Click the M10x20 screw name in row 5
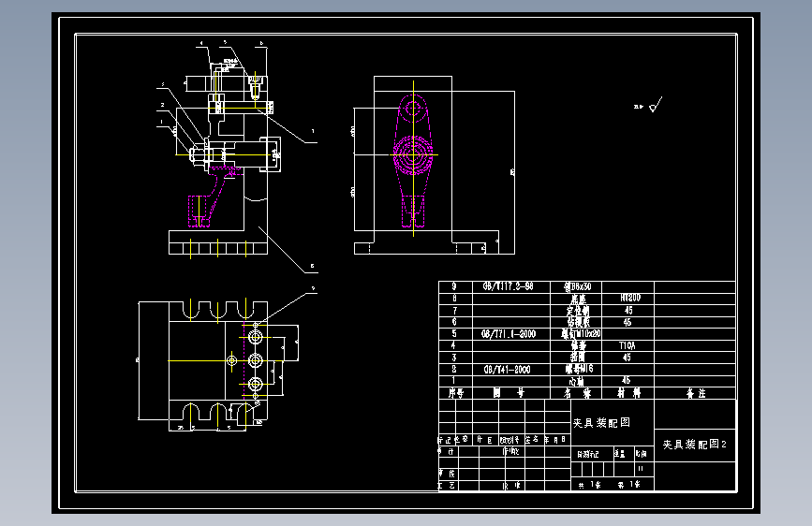Screen dimensions: 812x526 [x=581, y=334]
